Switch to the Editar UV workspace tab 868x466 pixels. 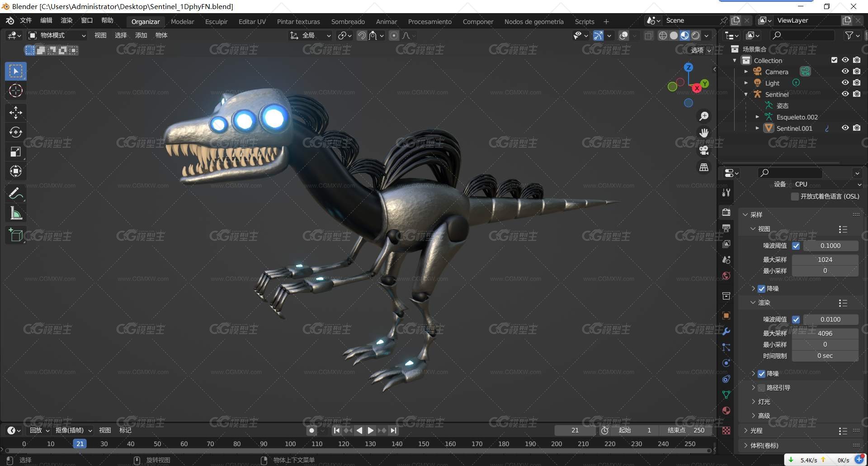click(252, 21)
